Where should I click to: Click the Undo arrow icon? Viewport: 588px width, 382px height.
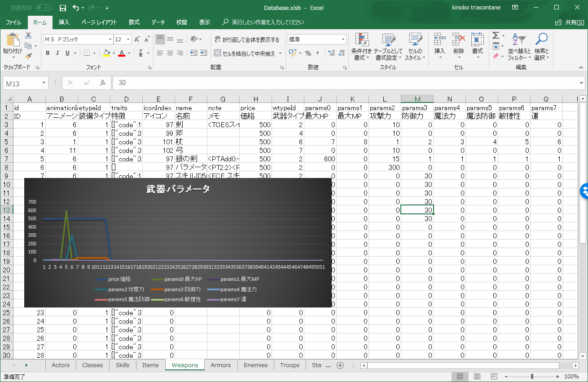(76, 8)
